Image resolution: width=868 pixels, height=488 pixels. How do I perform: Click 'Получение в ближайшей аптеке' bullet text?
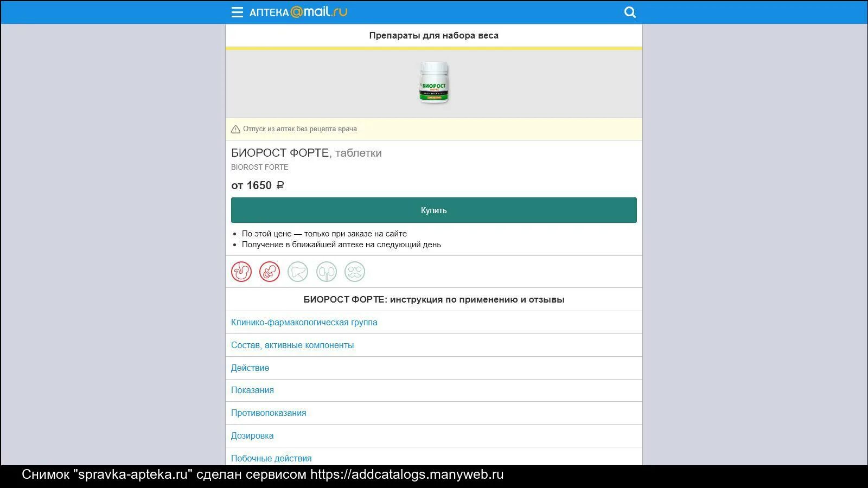(x=341, y=245)
